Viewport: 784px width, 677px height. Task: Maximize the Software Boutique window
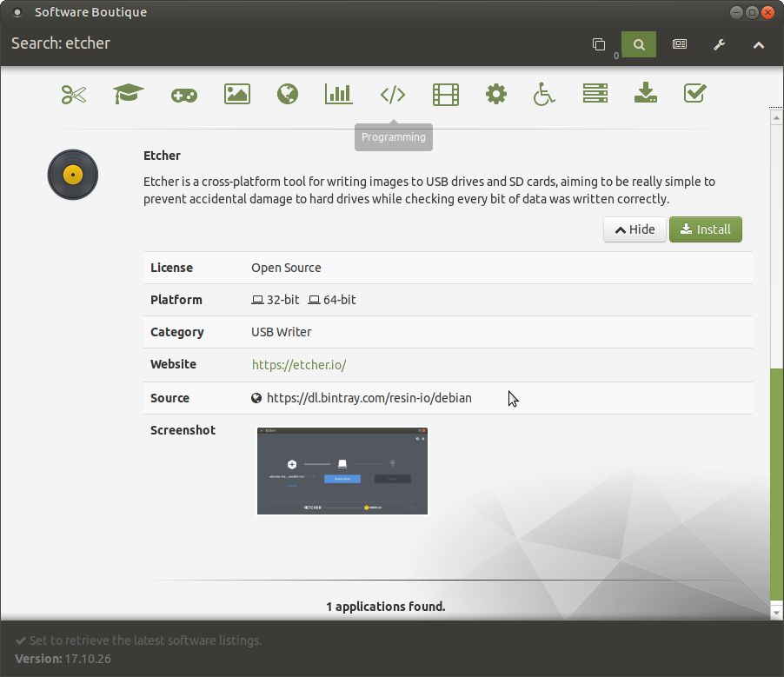[752, 12]
